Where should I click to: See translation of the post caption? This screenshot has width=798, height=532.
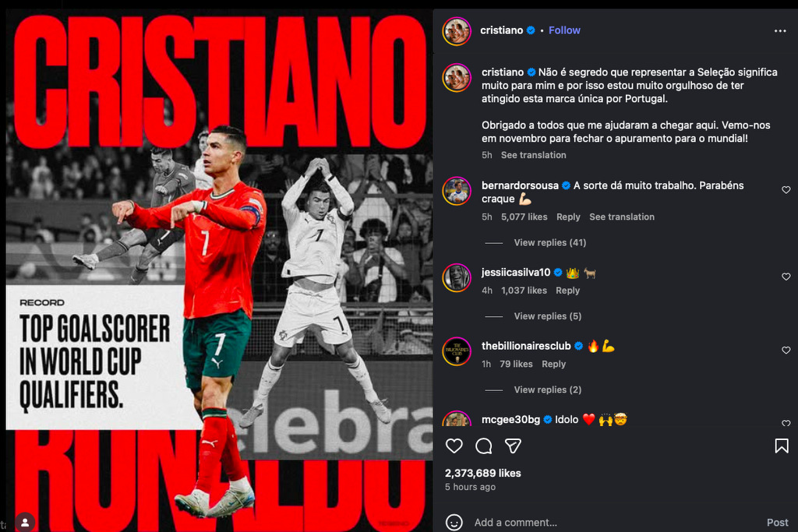coord(533,155)
